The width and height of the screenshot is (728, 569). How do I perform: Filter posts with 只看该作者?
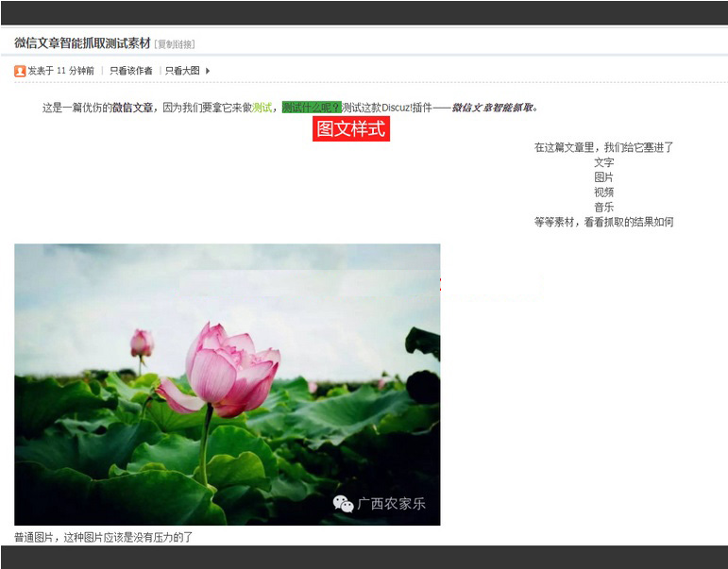tap(130, 71)
